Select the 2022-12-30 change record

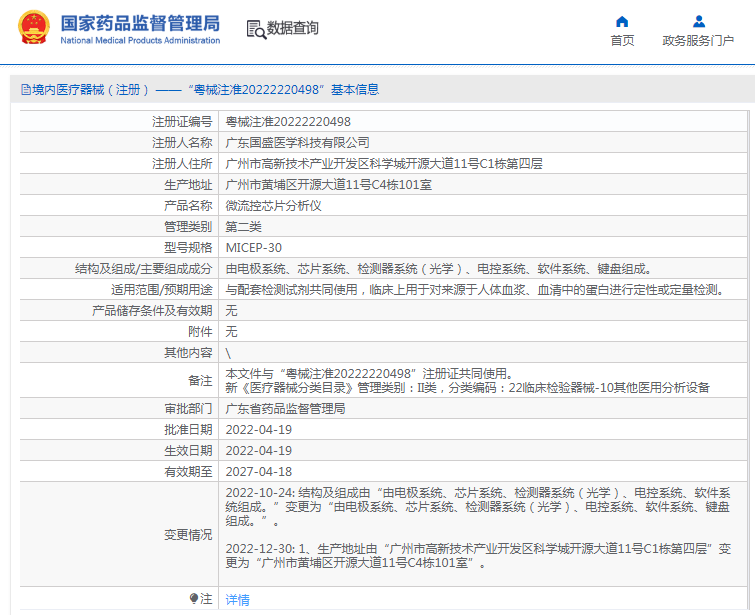(478, 555)
